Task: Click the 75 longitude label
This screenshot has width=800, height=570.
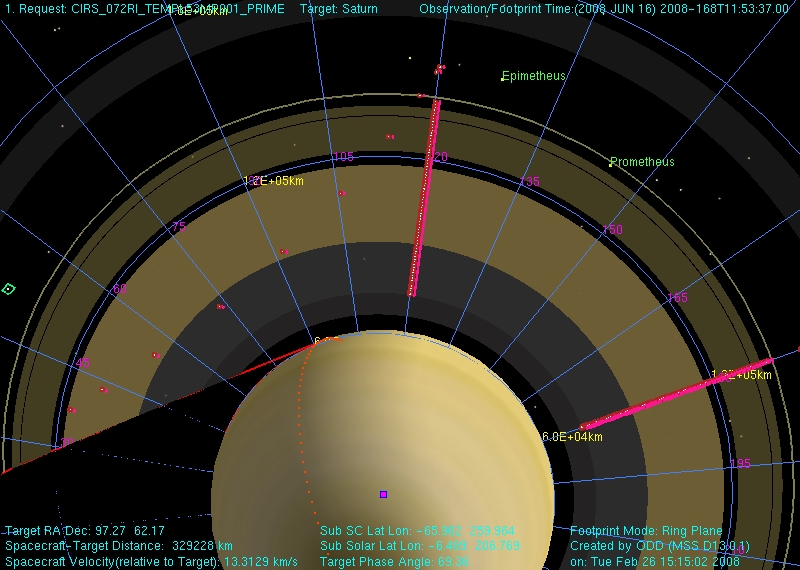Action: click(179, 227)
